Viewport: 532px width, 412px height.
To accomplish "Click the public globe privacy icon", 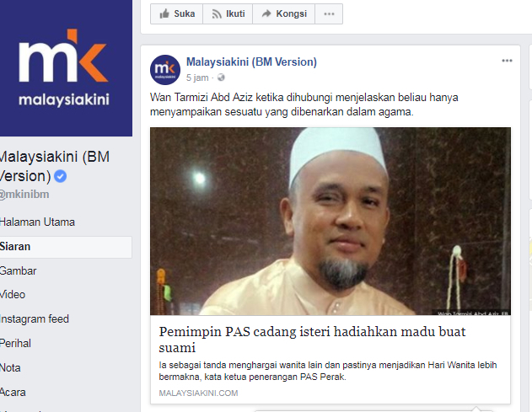I will click(x=221, y=78).
